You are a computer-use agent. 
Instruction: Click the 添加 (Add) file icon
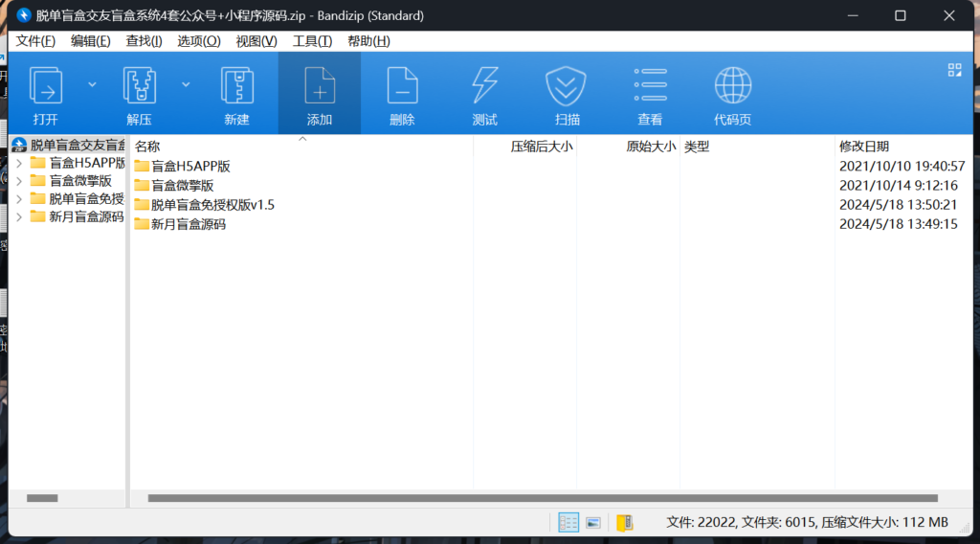[x=320, y=86]
